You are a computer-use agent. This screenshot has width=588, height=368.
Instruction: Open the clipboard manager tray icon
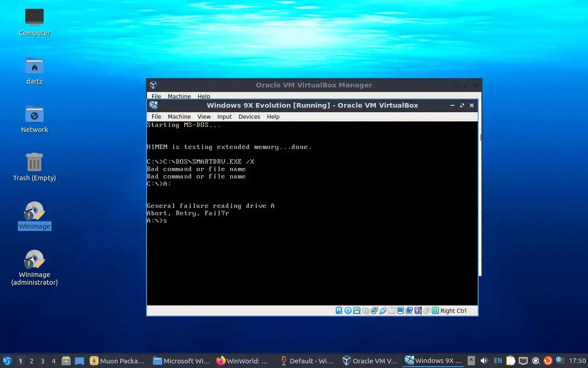coord(511,361)
